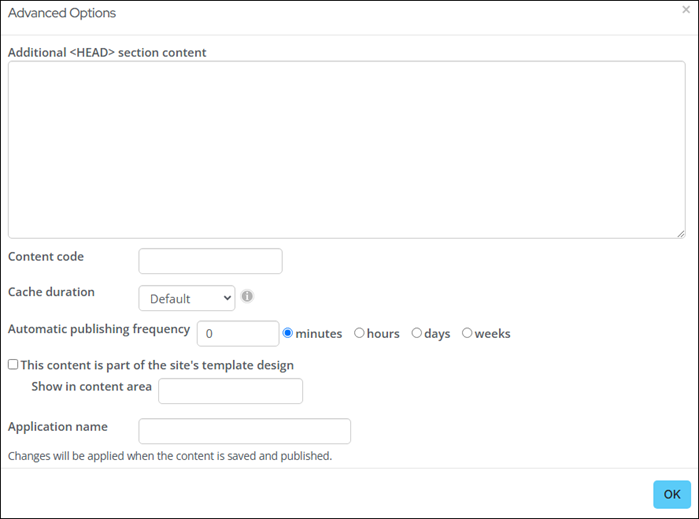Click the Advanced Options dialog title
The height and width of the screenshot is (519, 699).
62,13
